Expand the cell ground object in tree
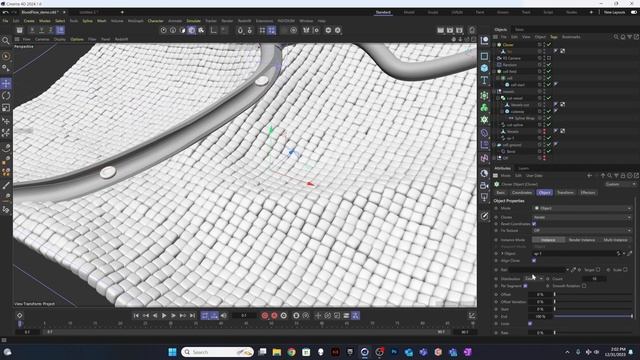The height and width of the screenshot is (360, 640). pos(495,145)
